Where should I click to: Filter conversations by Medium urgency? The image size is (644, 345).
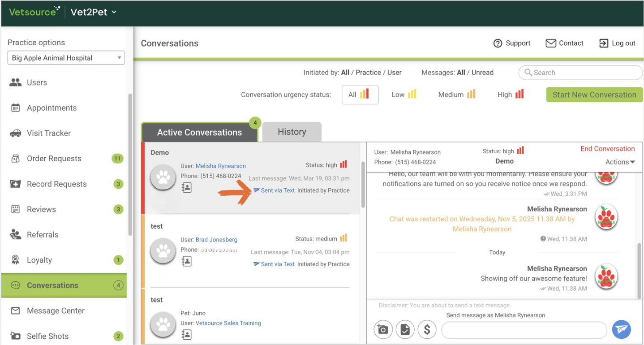click(x=456, y=95)
